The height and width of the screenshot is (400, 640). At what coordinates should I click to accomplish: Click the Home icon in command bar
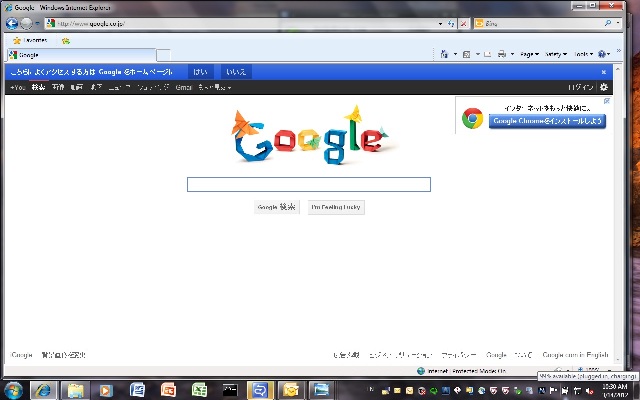444,54
